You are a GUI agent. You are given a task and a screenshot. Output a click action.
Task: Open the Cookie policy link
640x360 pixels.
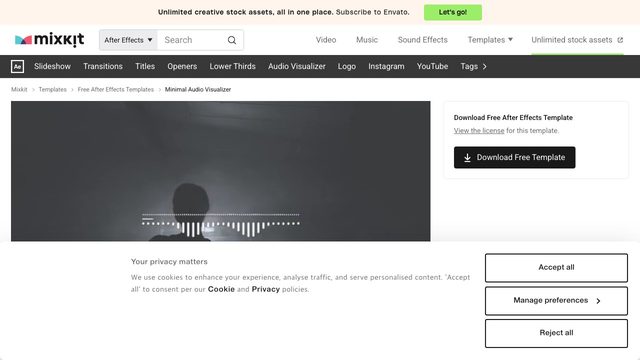221,289
